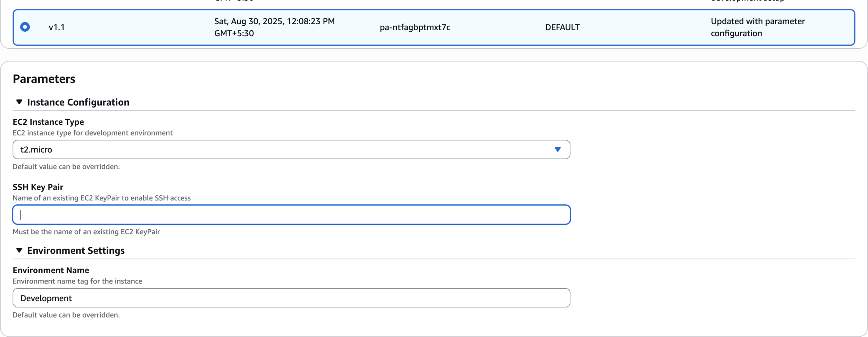
Task: Click 'Must be the name of an existing EC2 KeyPair' hint
Action: click(86, 232)
